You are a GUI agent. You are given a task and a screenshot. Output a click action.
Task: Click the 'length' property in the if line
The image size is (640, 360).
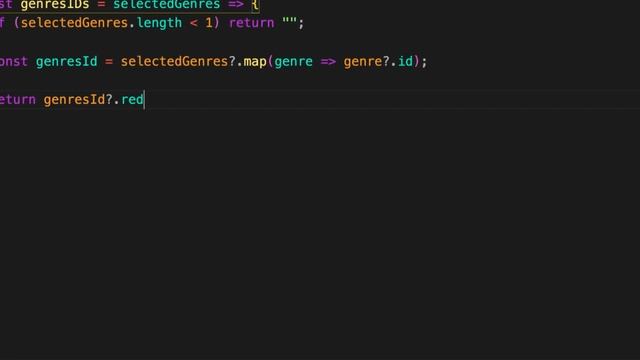coord(159,23)
